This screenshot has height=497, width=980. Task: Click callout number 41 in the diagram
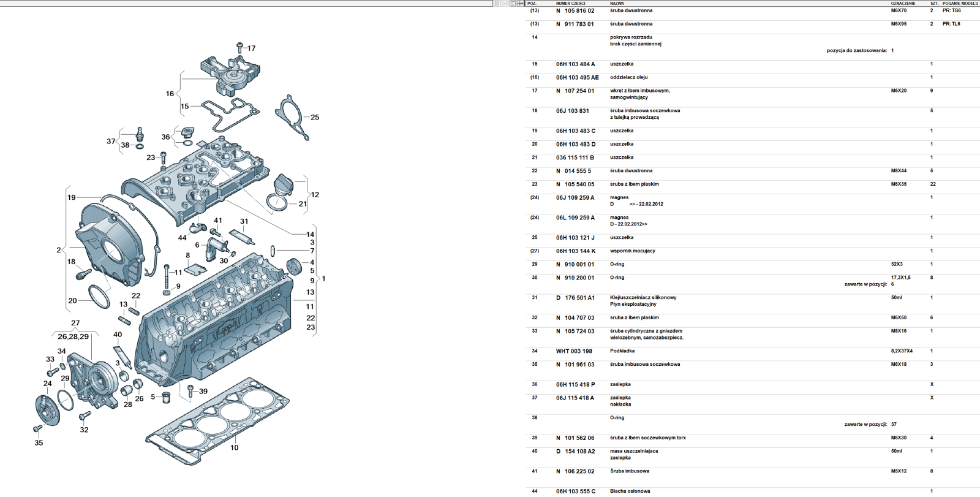[x=218, y=221]
